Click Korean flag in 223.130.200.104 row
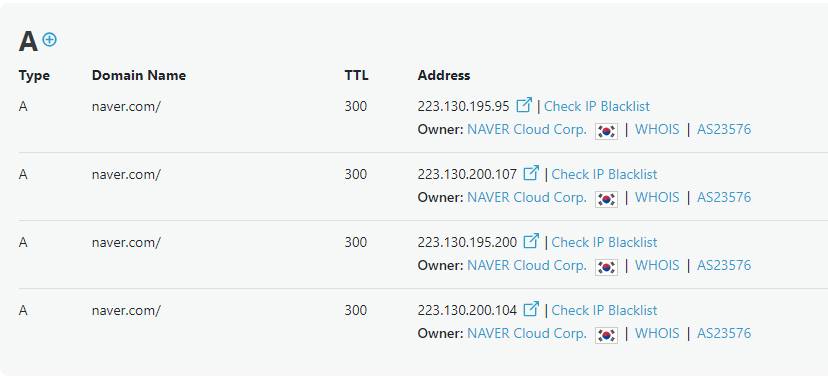The width and height of the screenshot is (828, 381). pyautogui.click(x=606, y=336)
